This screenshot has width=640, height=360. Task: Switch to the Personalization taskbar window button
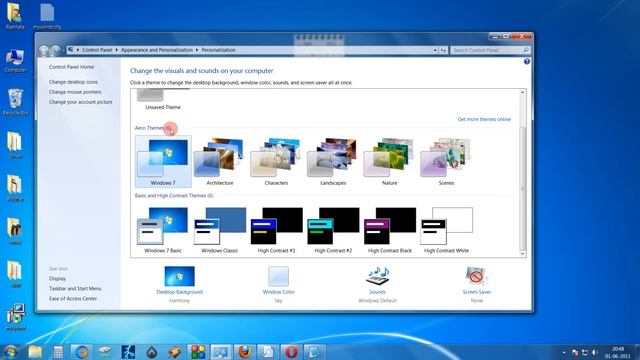[221, 352]
